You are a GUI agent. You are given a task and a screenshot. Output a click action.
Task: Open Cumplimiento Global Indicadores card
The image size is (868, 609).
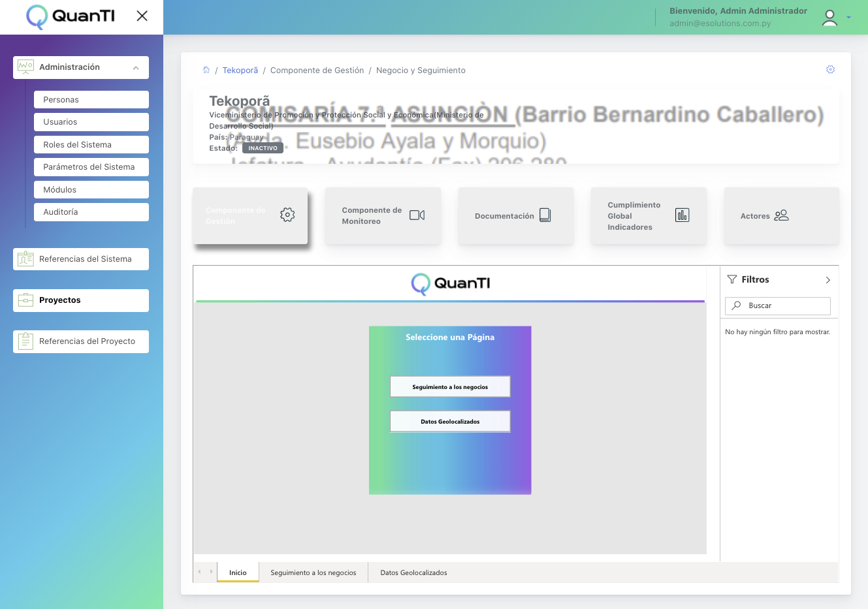(649, 216)
